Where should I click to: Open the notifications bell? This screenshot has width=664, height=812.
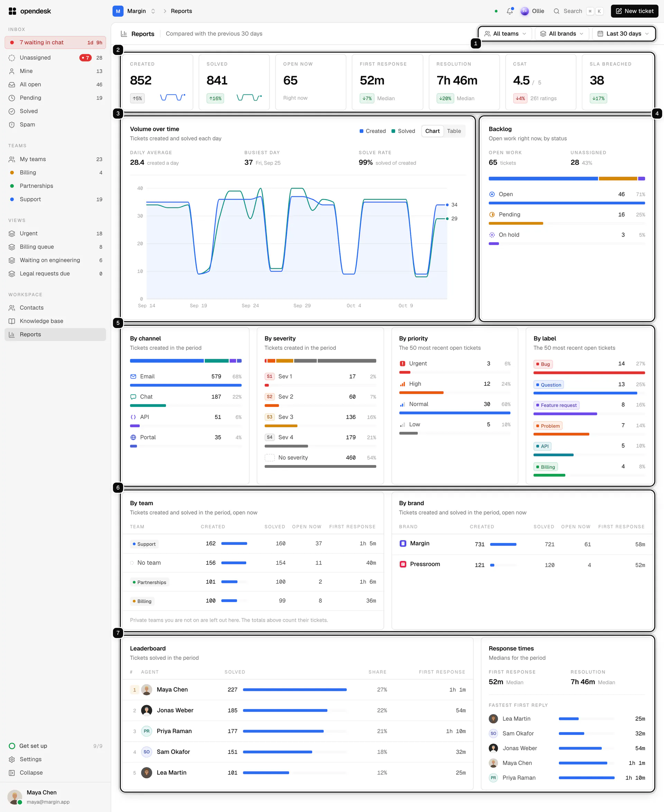click(x=509, y=11)
